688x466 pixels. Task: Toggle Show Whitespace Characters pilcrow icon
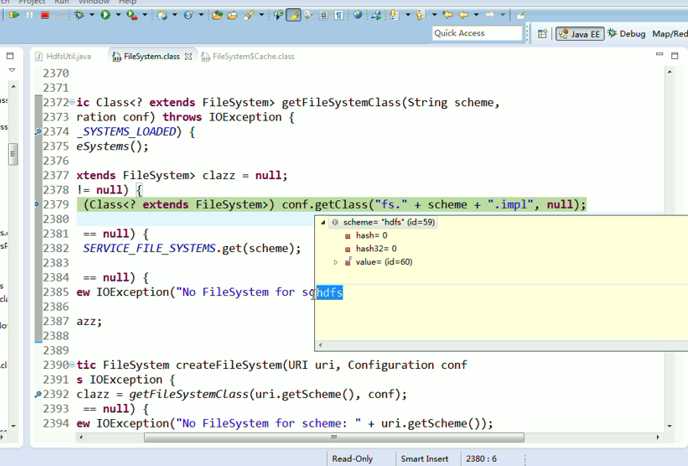pos(339,15)
